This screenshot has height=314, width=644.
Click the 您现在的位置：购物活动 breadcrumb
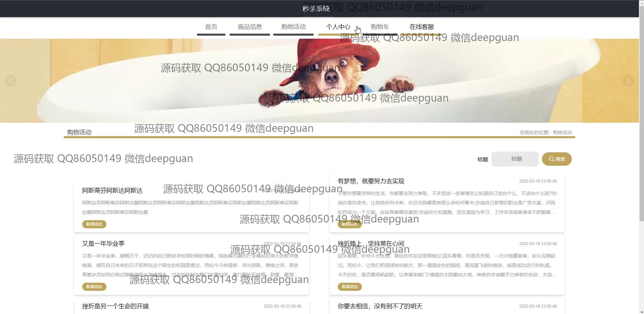546,132
